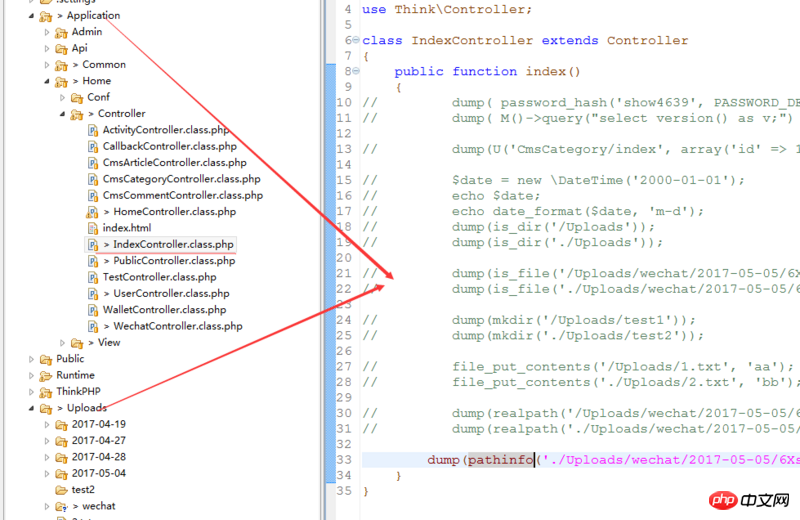This screenshot has height=520, width=800.
Task: Click the Admin folder icon
Action: [x=61, y=33]
